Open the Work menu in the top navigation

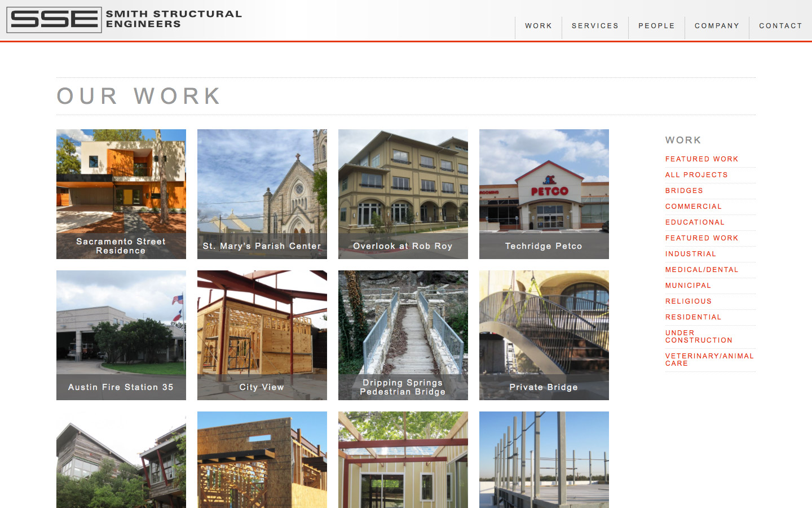pos(539,26)
